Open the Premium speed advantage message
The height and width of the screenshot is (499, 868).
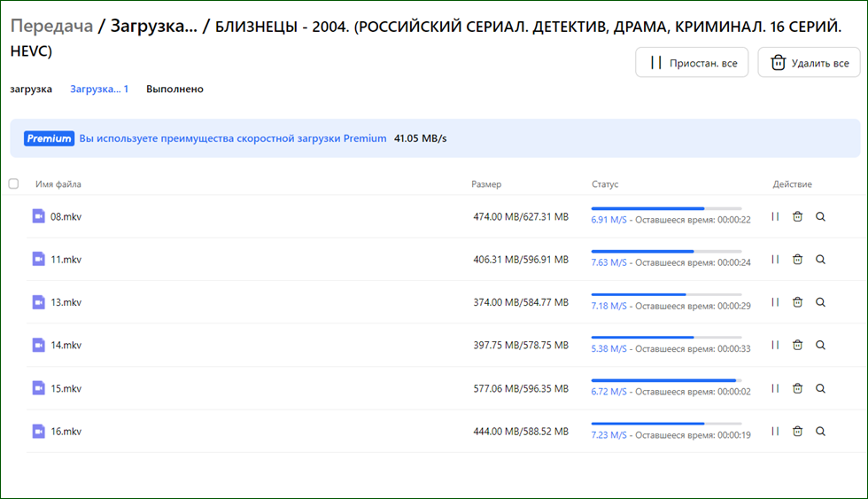click(x=232, y=138)
